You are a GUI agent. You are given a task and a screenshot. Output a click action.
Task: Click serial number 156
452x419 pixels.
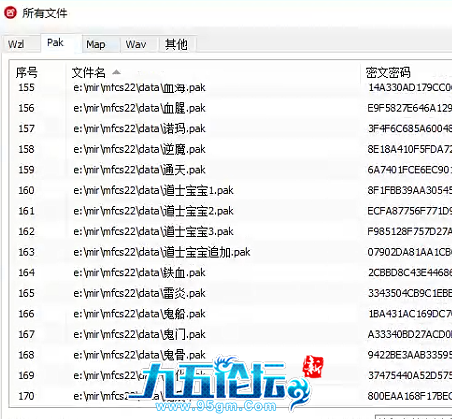click(26, 108)
